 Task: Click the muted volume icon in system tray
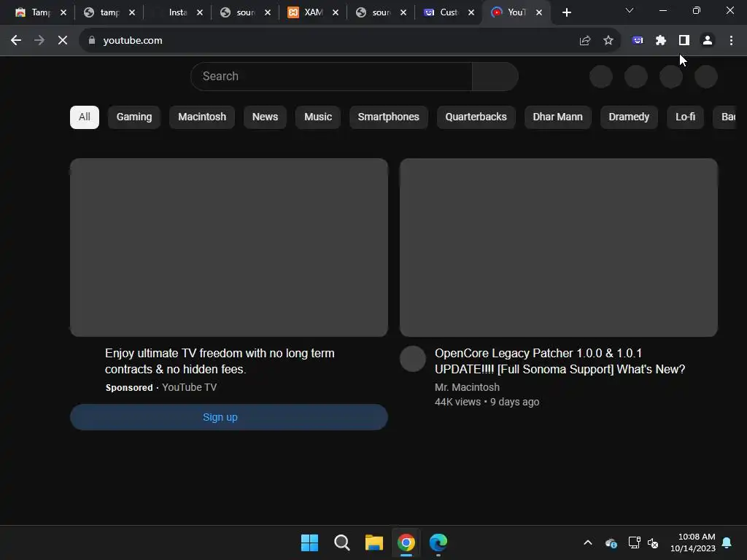(x=653, y=542)
